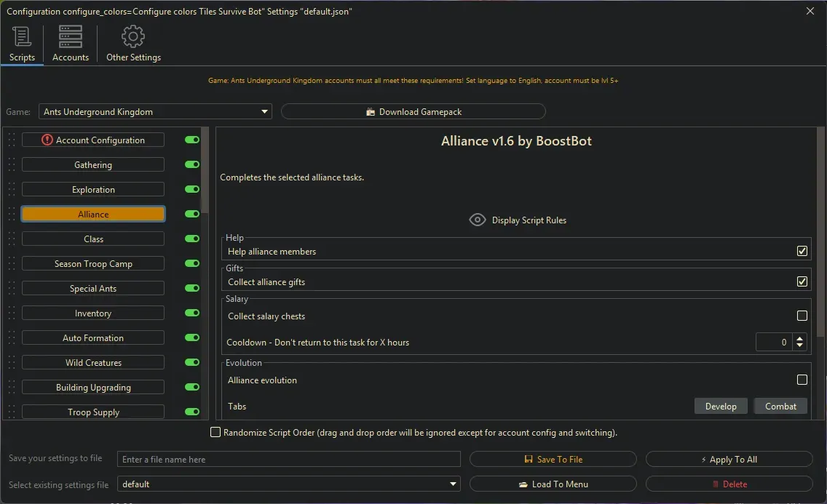Viewport: 827px width, 504px height.
Task: Click the drag handle beside Class script
Action: (12, 239)
